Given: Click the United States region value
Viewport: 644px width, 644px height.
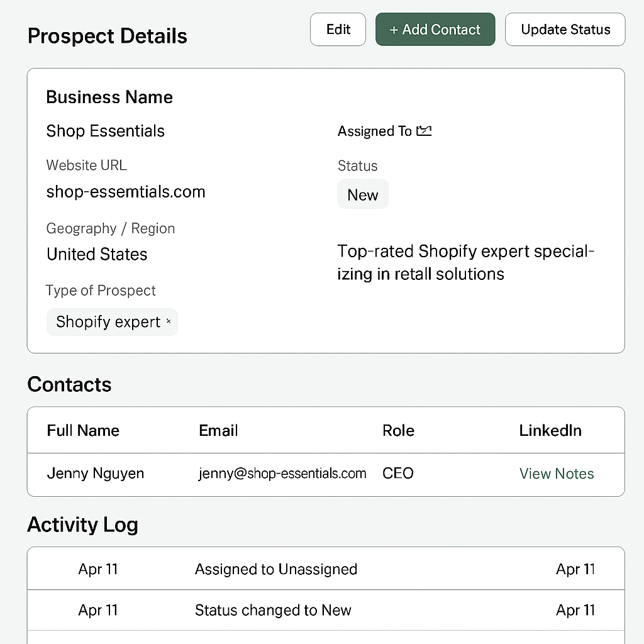Looking at the screenshot, I should coord(97,254).
